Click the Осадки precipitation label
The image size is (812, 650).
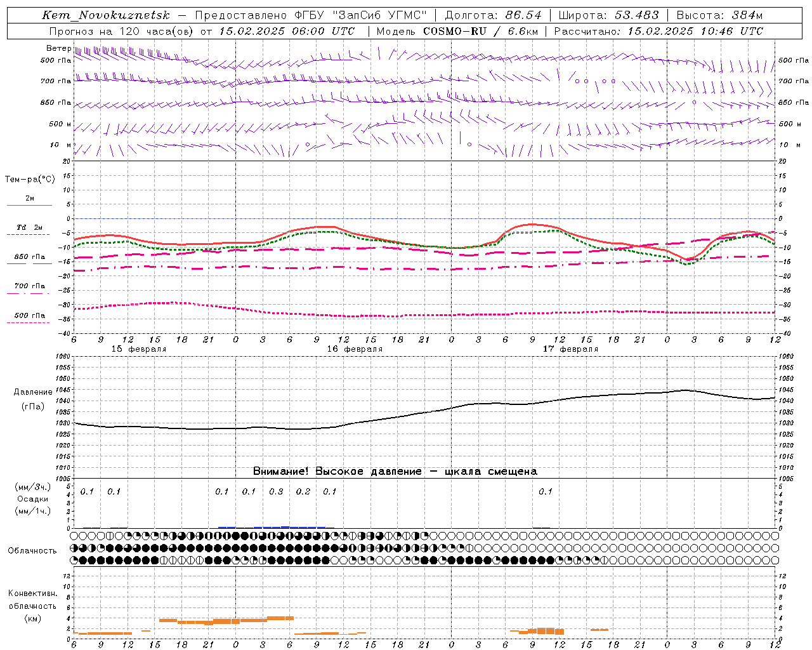(33, 499)
